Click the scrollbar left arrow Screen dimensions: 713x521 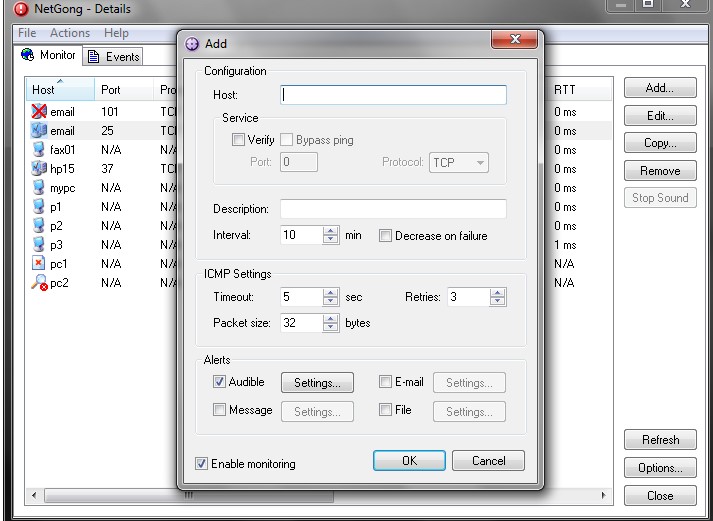34,496
